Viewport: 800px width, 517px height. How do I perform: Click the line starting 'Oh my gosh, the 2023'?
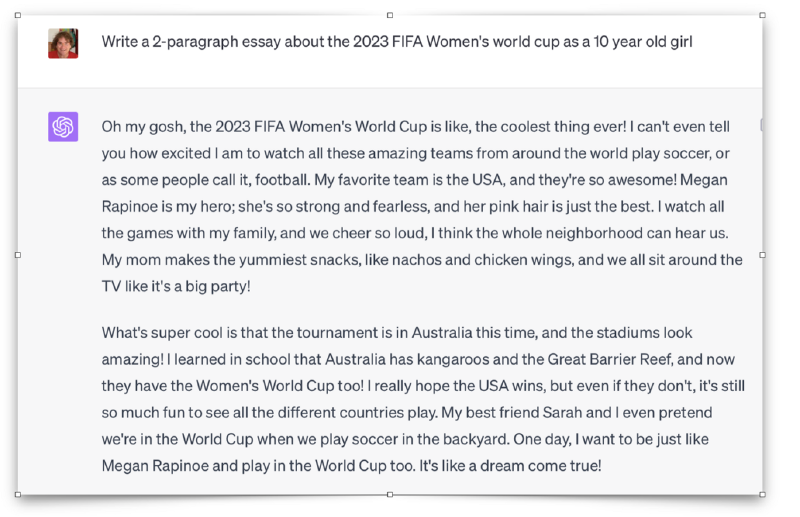pyautogui.click(x=415, y=127)
